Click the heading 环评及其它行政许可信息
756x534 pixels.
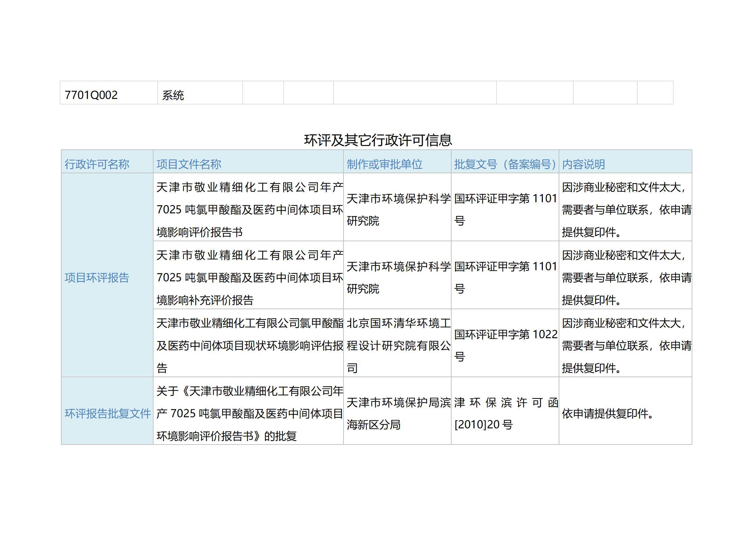coord(378,140)
